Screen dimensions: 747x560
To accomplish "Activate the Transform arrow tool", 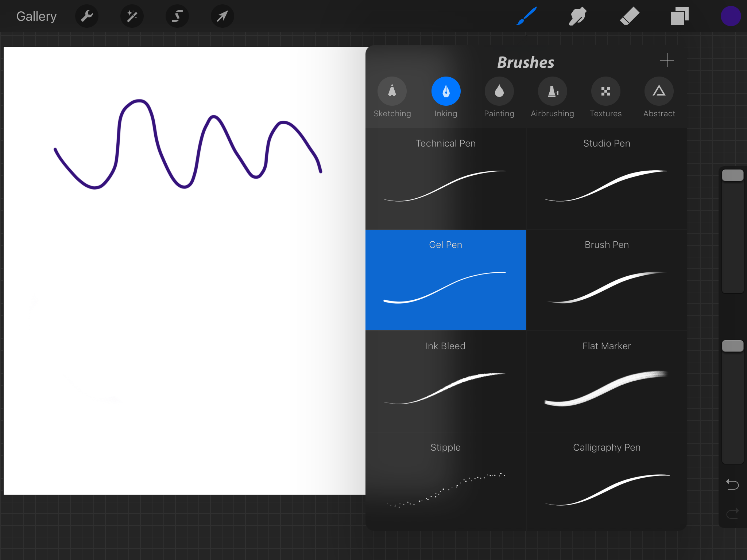I will coord(222,16).
